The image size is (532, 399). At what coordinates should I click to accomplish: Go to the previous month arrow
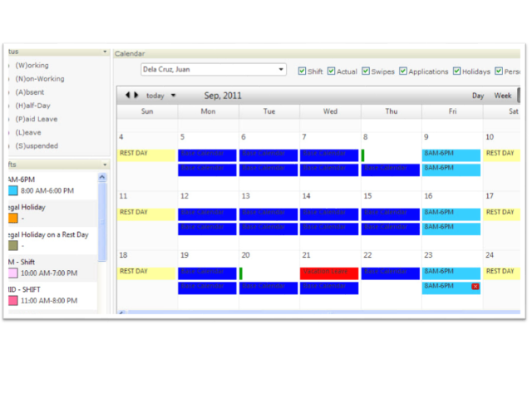[x=127, y=96]
